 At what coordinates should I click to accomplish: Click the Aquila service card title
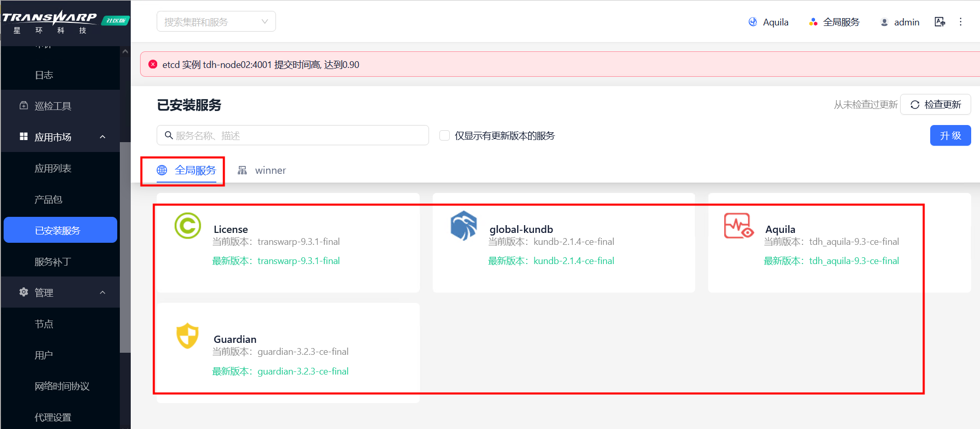pyautogui.click(x=780, y=229)
